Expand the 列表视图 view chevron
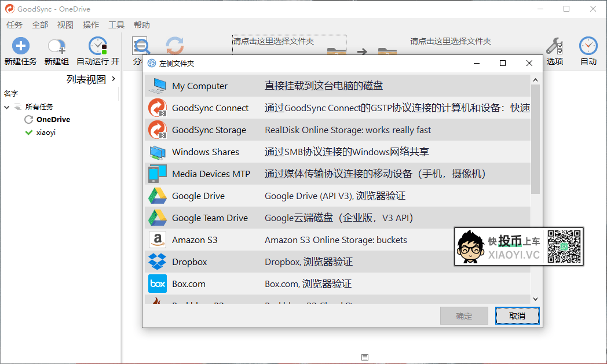 point(114,79)
